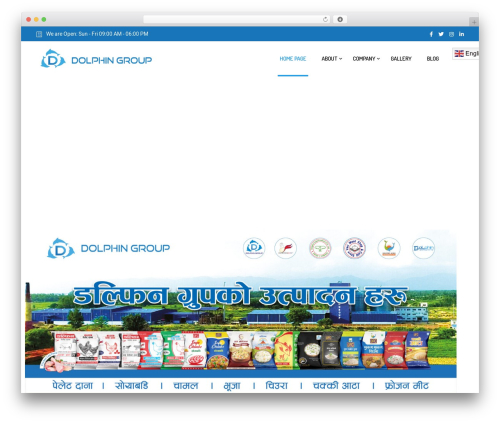Open the Blog menu item
Image resolution: width=500 pixels, height=423 pixels.
pyautogui.click(x=433, y=59)
